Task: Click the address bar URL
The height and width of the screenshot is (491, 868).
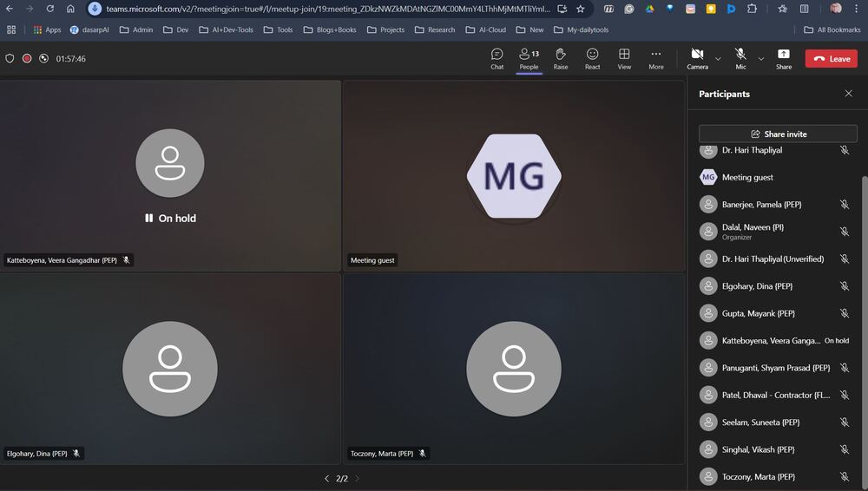Action: [328, 9]
